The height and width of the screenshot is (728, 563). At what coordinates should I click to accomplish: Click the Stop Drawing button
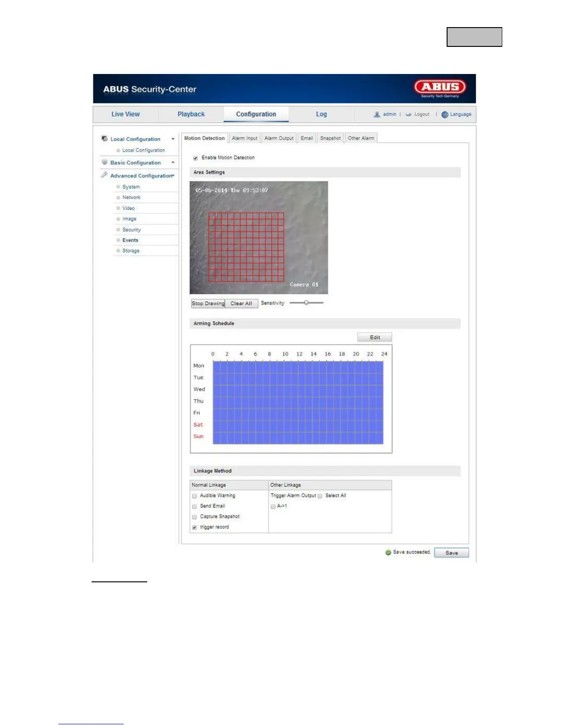(x=208, y=304)
